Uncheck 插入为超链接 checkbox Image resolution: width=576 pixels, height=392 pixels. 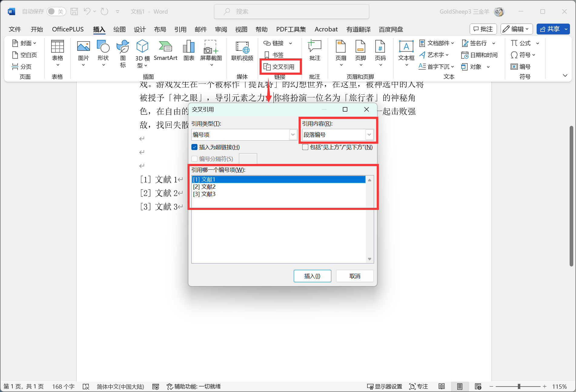click(x=195, y=147)
